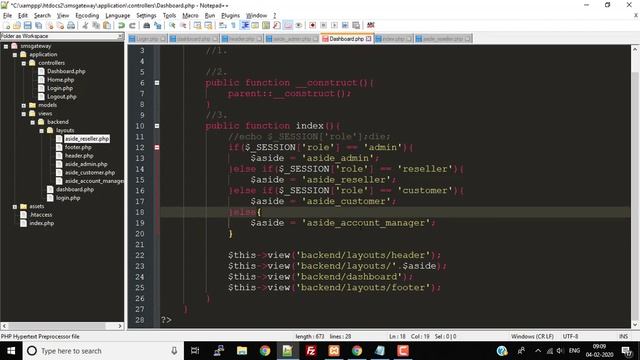Click the Paste clipboard icon
Image resolution: width=640 pixels, height=360 pixels.
coord(107,25)
